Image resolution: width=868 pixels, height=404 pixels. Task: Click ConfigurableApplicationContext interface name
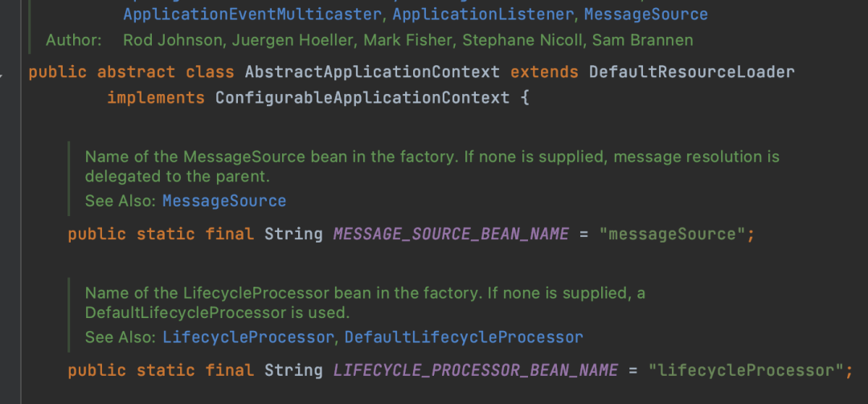coord(362,98)
